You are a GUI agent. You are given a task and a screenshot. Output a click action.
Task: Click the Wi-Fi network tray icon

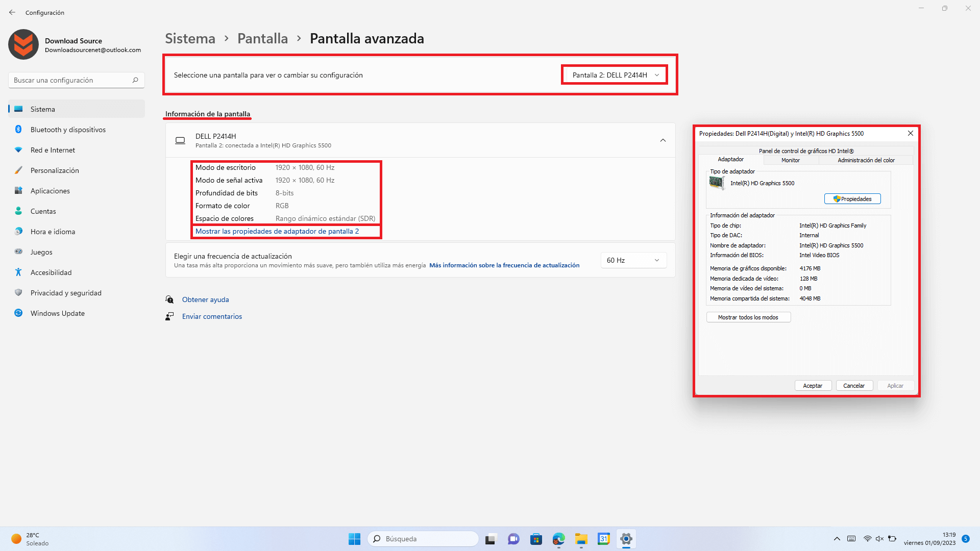click(867, 539)
